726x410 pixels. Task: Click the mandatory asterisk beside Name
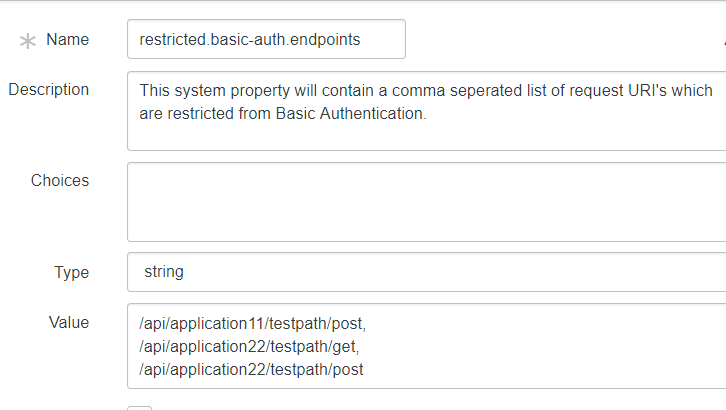click(x=28, y=41)
